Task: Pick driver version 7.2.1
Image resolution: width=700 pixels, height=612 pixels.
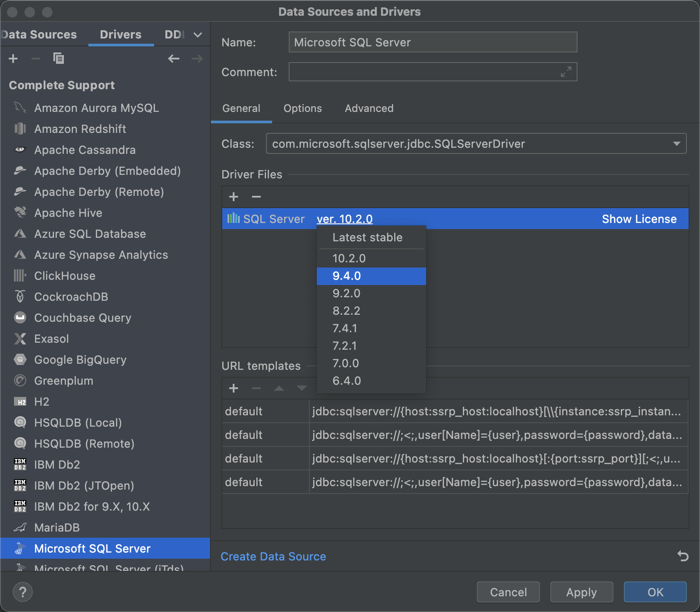Action: point(371,346)
